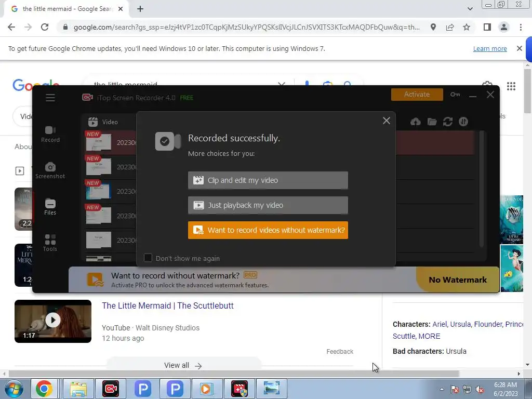
Task: Open the Chrome side panel icon
Action: [487, 27]
